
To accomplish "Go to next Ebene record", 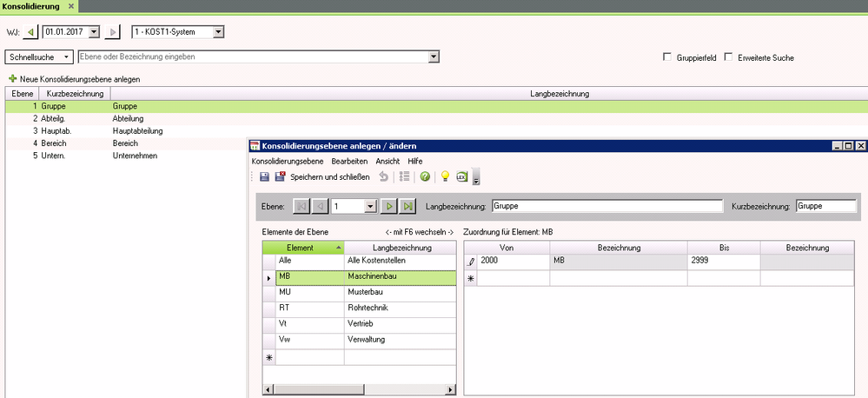I will click(390, 206).
